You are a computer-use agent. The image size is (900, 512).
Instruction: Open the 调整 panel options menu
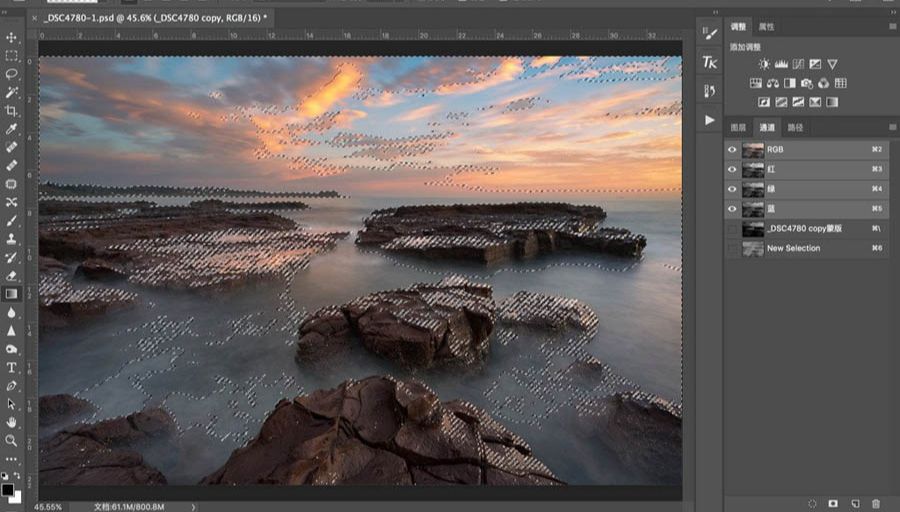[x=893, y=26]
